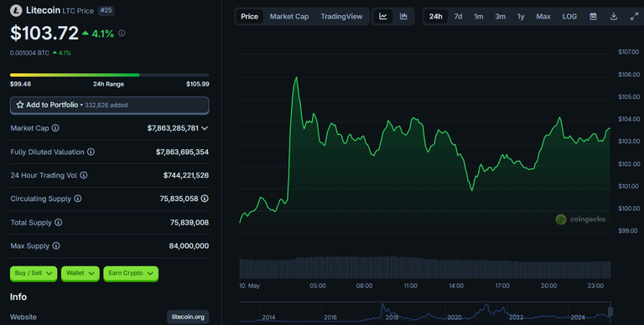
Task: Expand chart to fullscreen
Action: (x=634, y=17)
